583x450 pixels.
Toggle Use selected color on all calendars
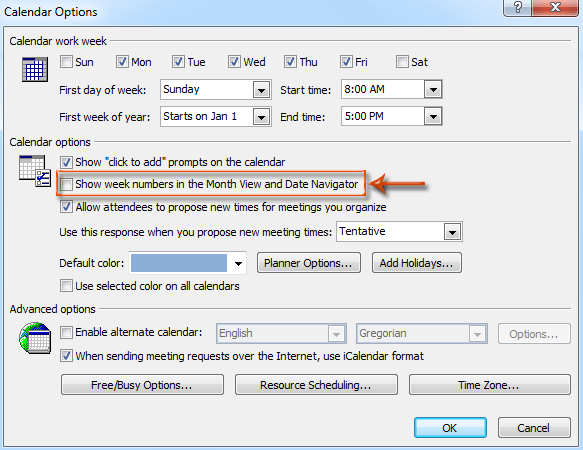66,286
